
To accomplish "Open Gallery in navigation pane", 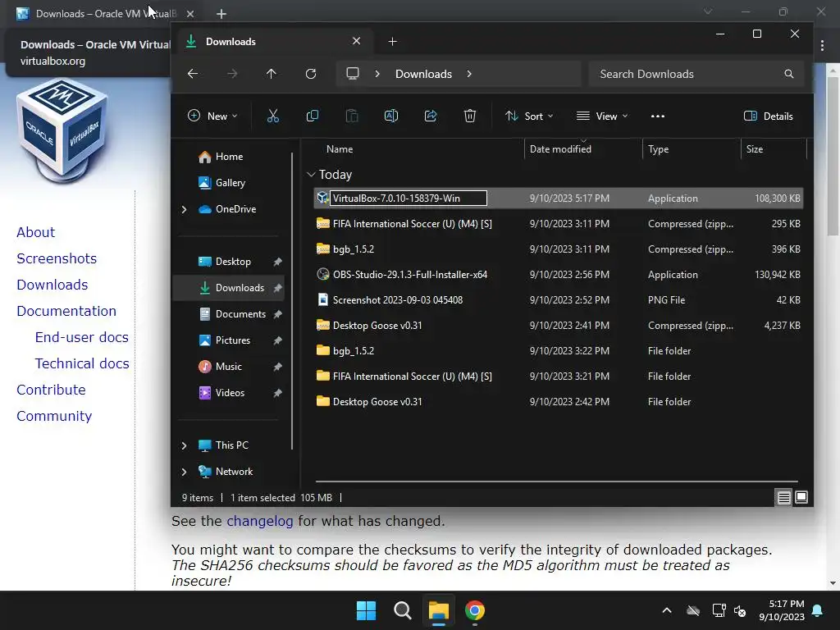I will pyautogui.click(x=230, y=183).
